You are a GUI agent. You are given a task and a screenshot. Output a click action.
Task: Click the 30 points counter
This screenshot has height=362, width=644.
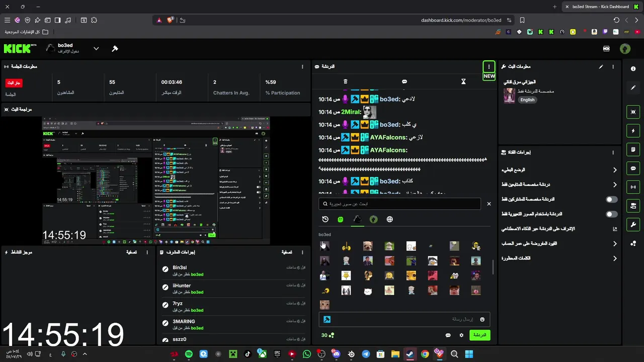click(328, 335)
